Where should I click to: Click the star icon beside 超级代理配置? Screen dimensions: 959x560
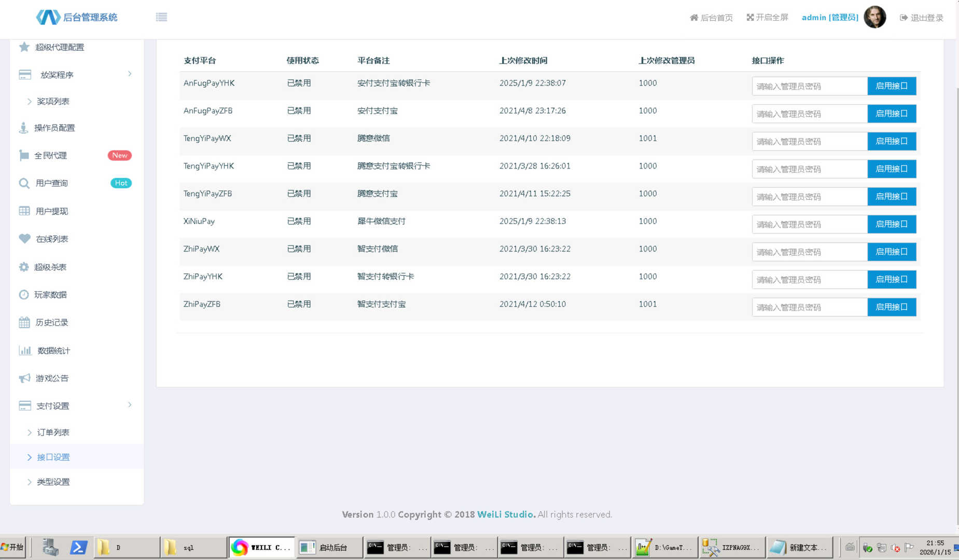tap(24, 47)
